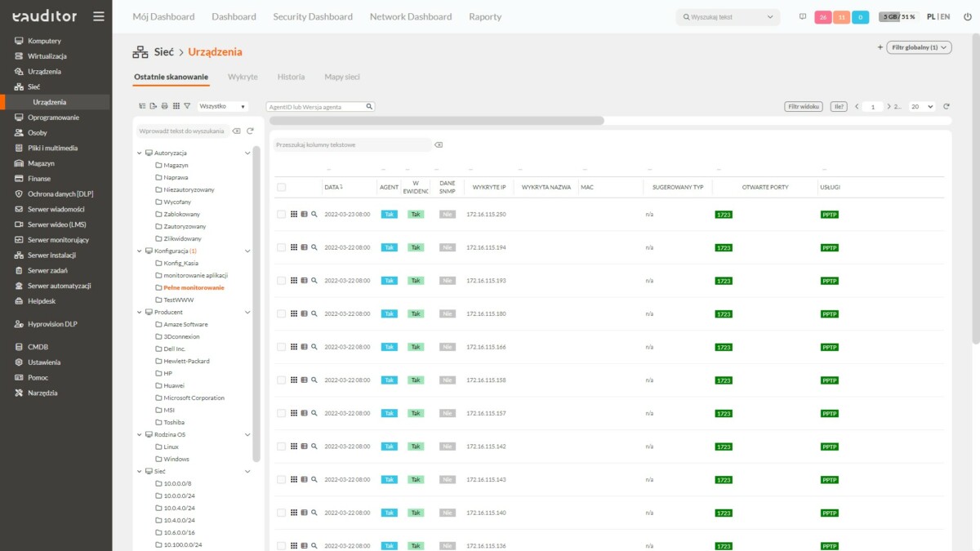
Task: Click the Filtr widoku button
Action: point(803,105)
